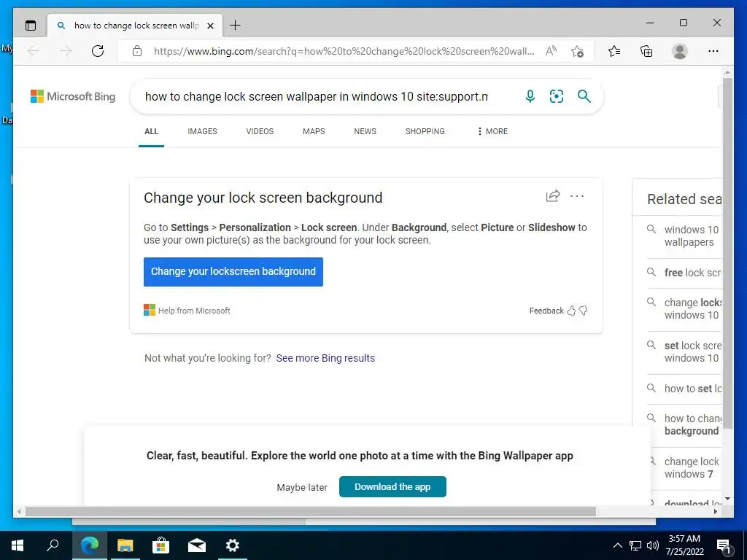Open the tab actions menu icon

[x=31, y=26]
